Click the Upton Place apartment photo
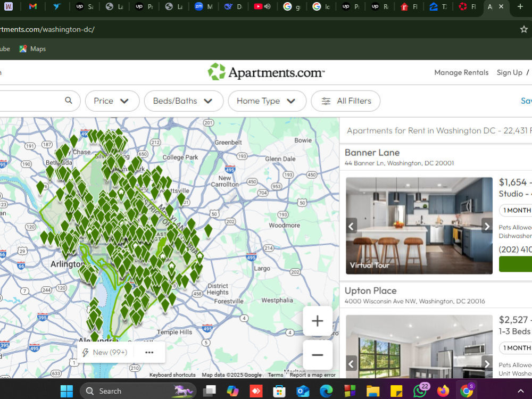 [x=419, y=347]
